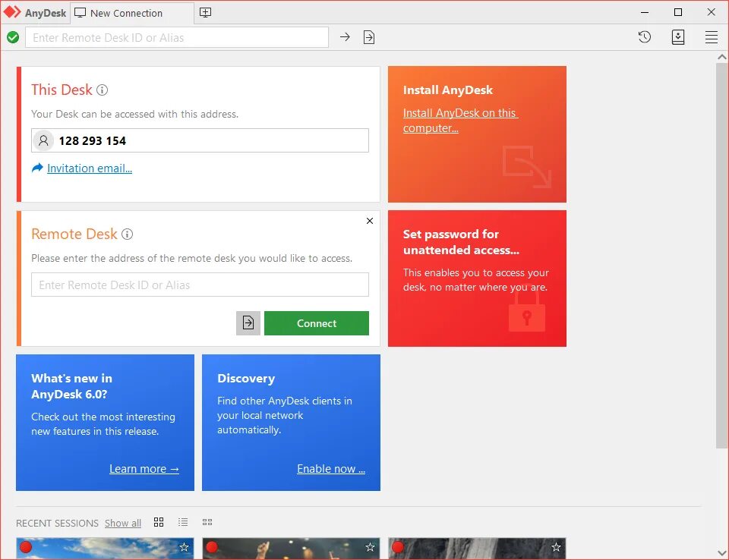Click the blue share arrow icon

[x=37, y=168]
